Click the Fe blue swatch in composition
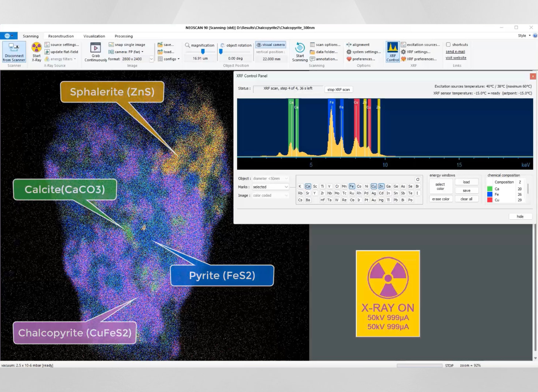Viewport: 538px width, 392px height. pos(490,194)
